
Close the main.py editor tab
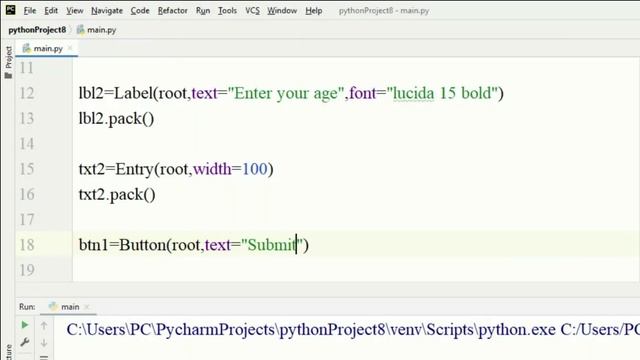[70, 48]
